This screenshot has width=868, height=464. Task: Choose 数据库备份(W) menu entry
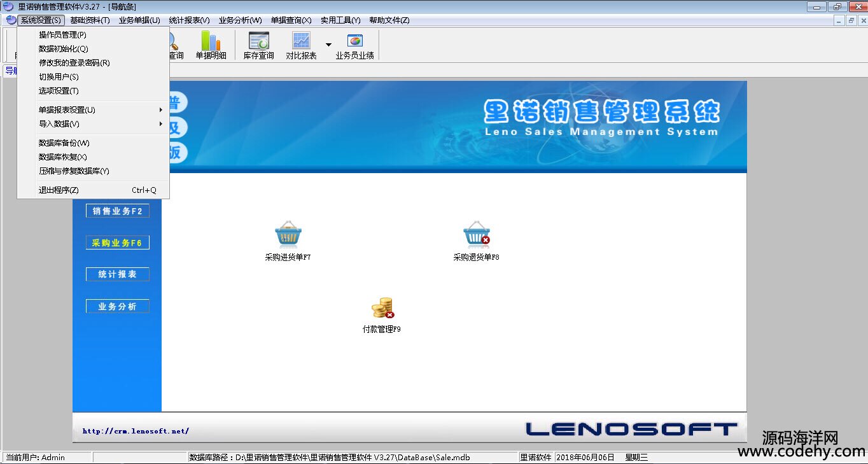click(x=94, y=143)
